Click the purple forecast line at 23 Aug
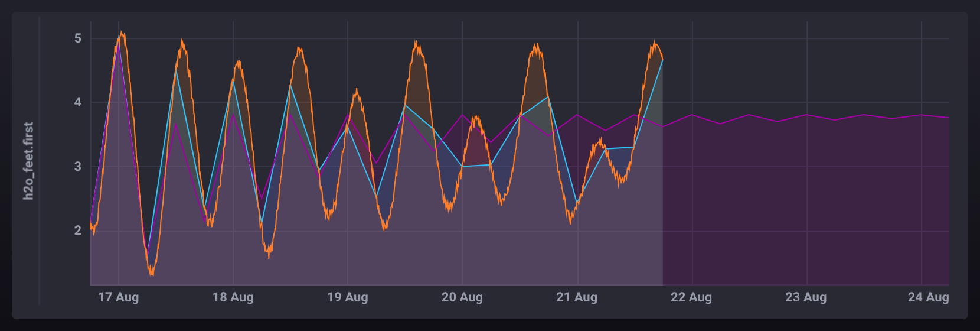This screenshot has height=331, width=980. tap(806, 115)
